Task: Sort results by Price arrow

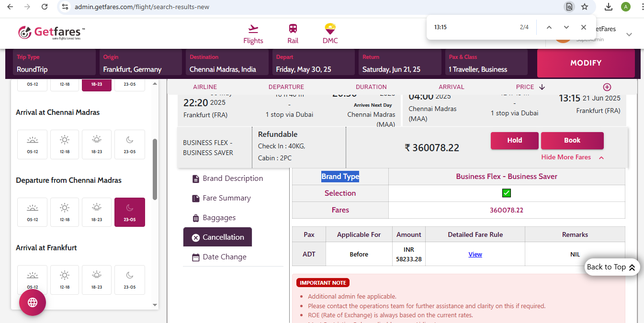Action: pos(542,87)
